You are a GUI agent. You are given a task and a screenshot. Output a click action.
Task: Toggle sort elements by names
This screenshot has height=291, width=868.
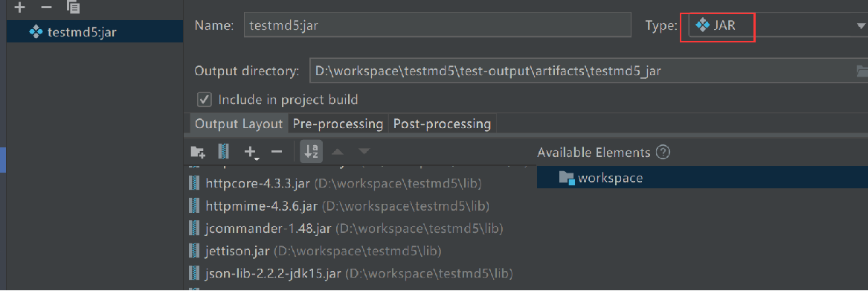click(x=311, y=151)
